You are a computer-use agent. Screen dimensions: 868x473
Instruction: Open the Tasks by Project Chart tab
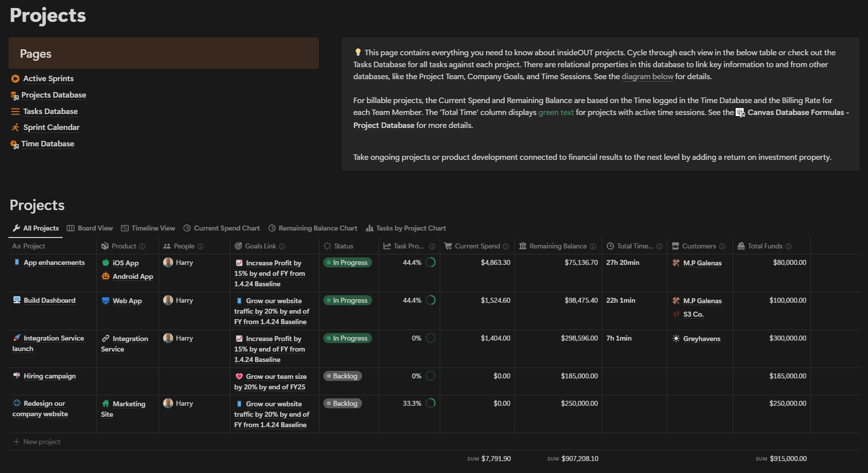(406, 228)
